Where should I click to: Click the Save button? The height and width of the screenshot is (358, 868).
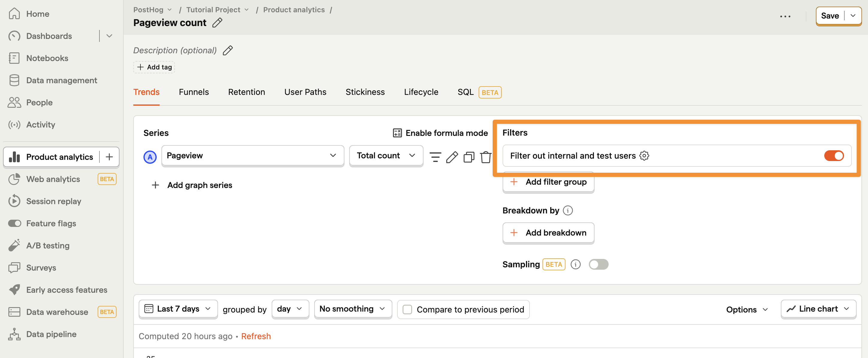pyautogui.click(x=830, y=16)
